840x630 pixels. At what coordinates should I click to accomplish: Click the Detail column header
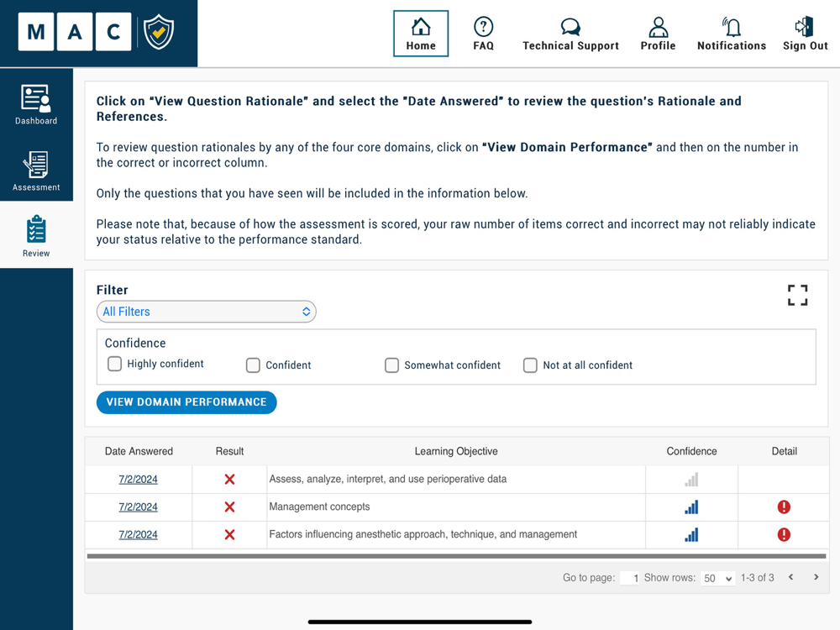[x=785, y=451]
